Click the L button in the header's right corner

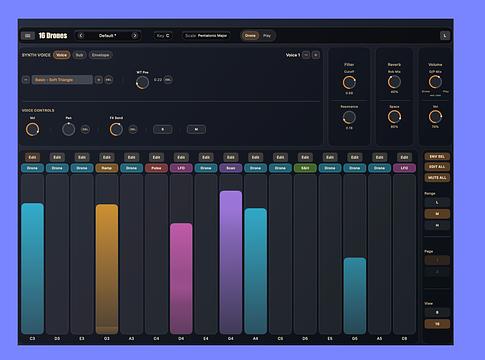(445, 36)
